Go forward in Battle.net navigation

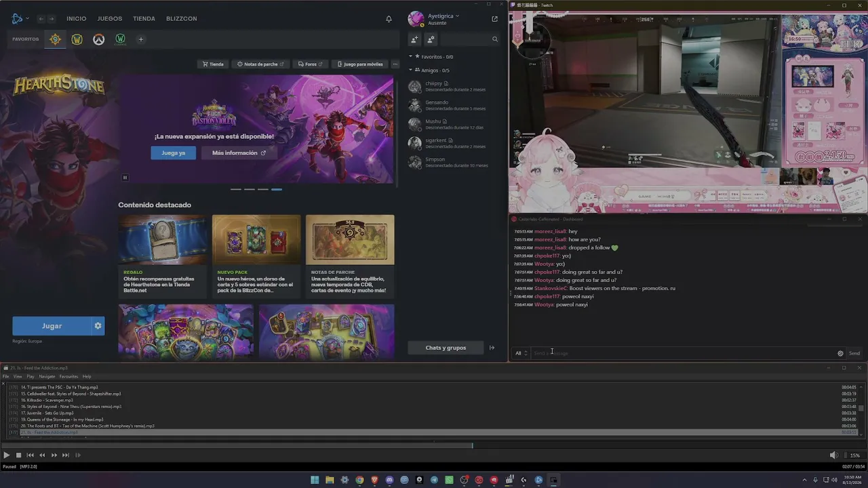pyautogui.click(x=51, y=19)
